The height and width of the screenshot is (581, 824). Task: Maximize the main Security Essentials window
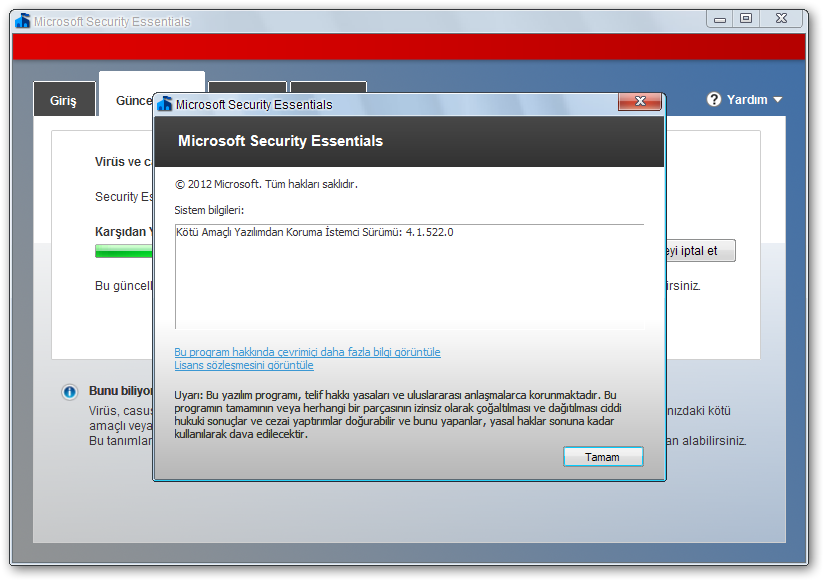(746, 19)
